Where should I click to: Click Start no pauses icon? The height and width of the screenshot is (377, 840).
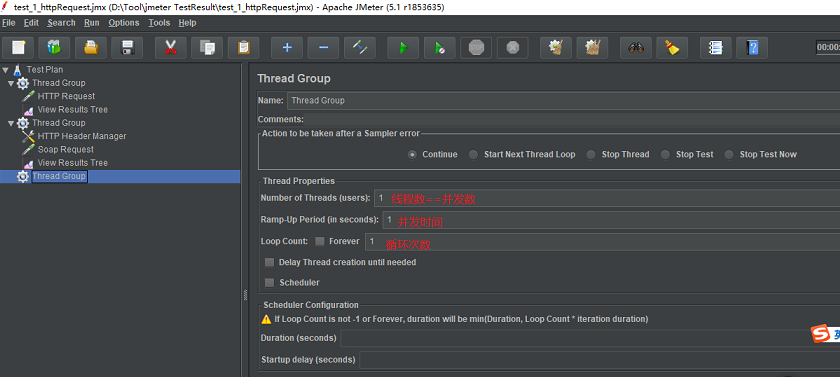click(x=440, y=48)
